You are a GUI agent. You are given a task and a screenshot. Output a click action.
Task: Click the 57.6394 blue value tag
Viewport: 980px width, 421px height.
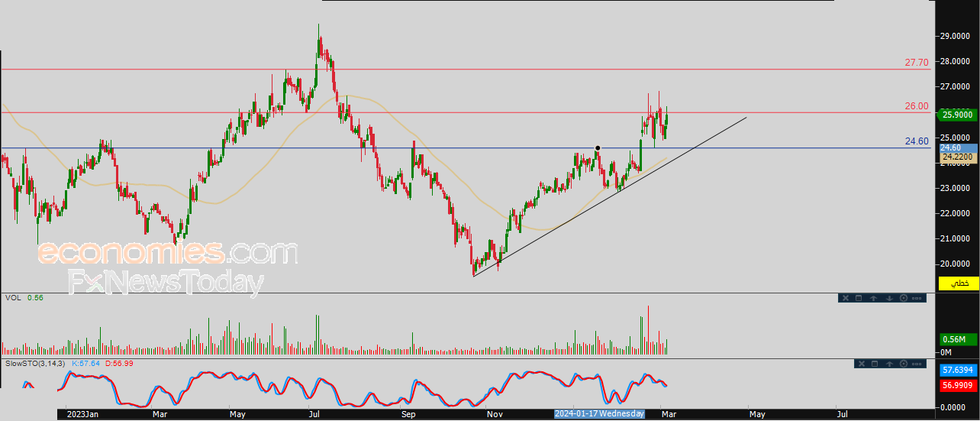[958, 369]
